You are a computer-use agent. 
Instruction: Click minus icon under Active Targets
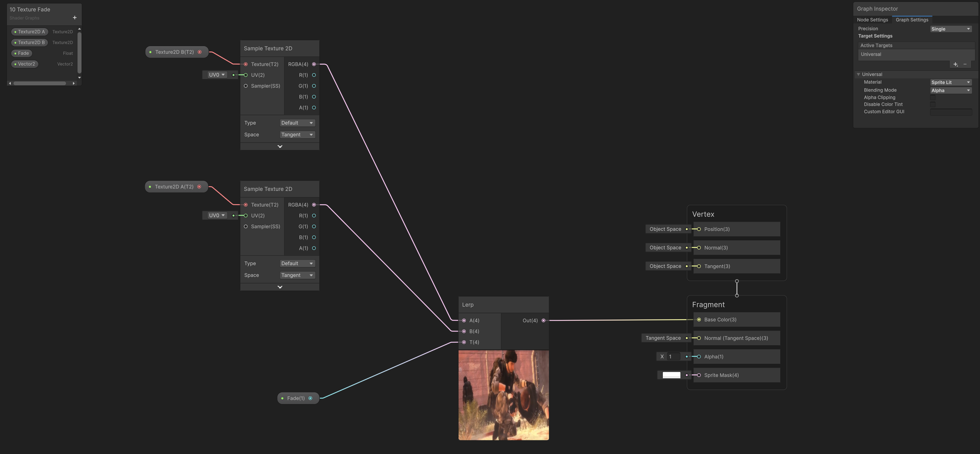pos(965,64)
